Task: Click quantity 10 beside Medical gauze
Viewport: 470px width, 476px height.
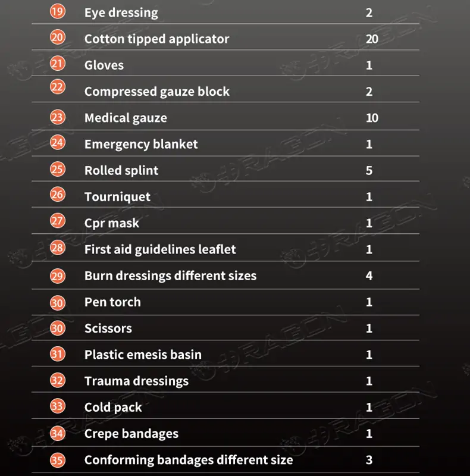Action: pos(372,118)
